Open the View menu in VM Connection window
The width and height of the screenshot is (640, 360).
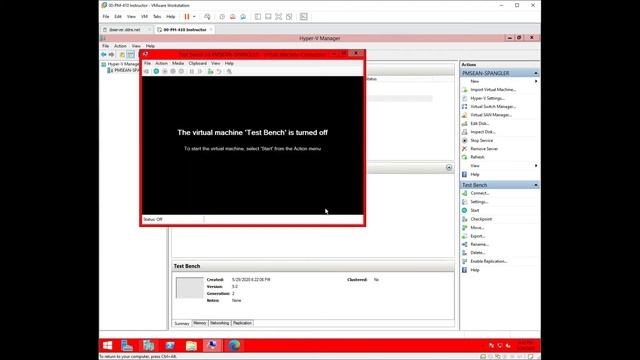(x=216, y=64)
